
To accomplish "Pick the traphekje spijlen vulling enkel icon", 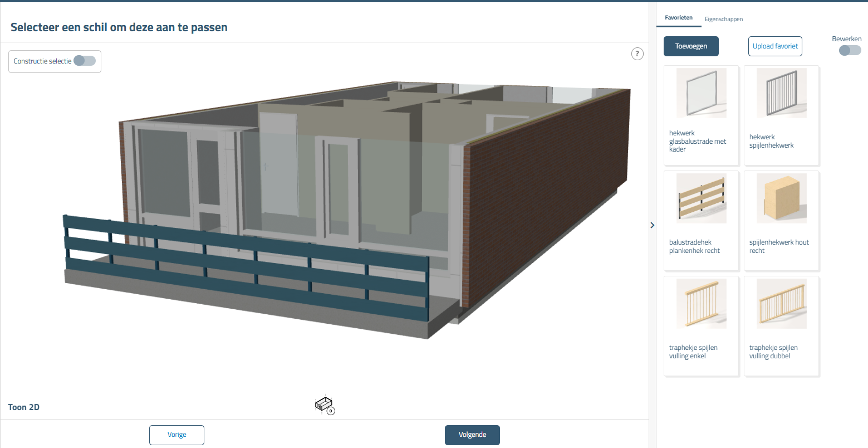I will pos(701,304).
